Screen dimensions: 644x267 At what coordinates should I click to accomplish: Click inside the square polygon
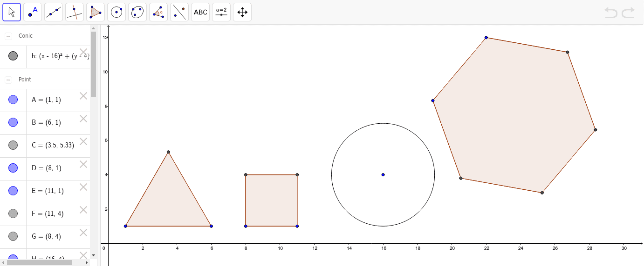[x=271, y=200]
